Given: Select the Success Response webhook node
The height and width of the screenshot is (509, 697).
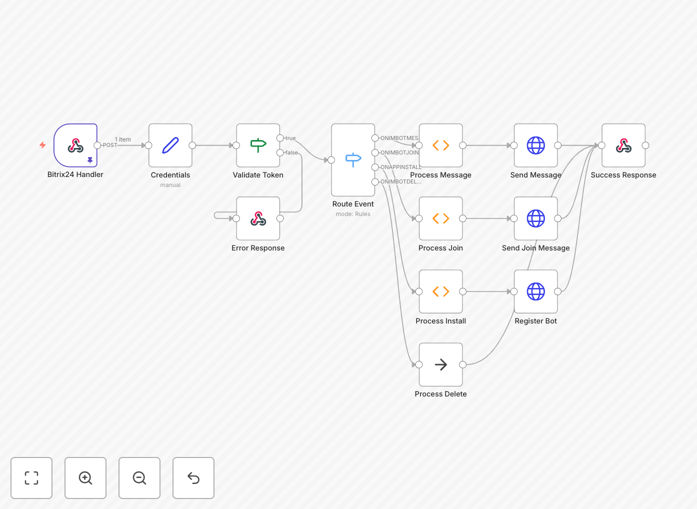Looking at the screenshot, I should 623,145.
